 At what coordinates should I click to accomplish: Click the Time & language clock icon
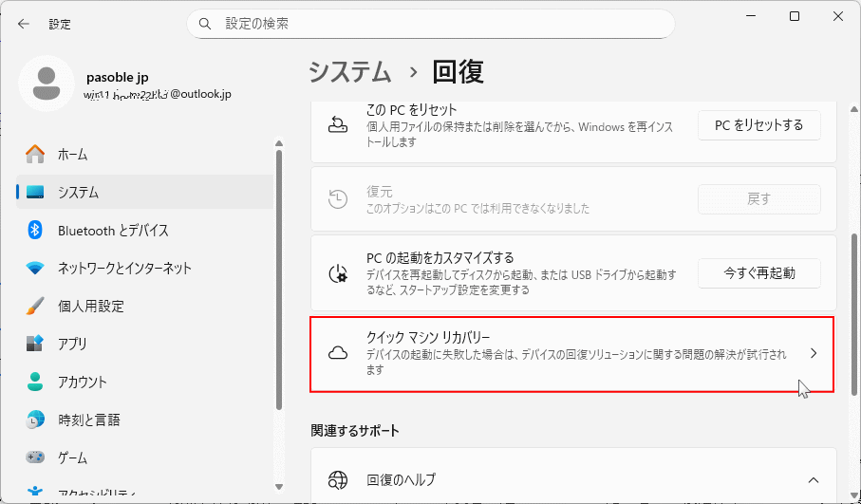point(35,420)
